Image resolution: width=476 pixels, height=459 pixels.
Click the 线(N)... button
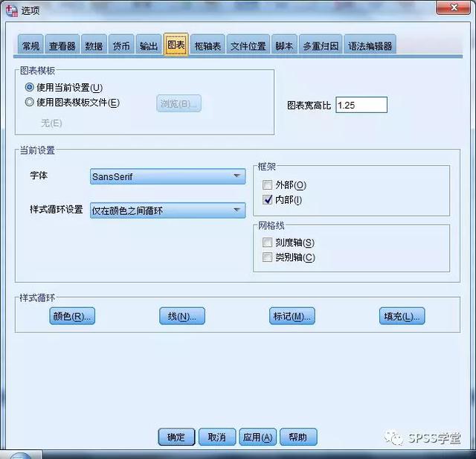[182, 316]
